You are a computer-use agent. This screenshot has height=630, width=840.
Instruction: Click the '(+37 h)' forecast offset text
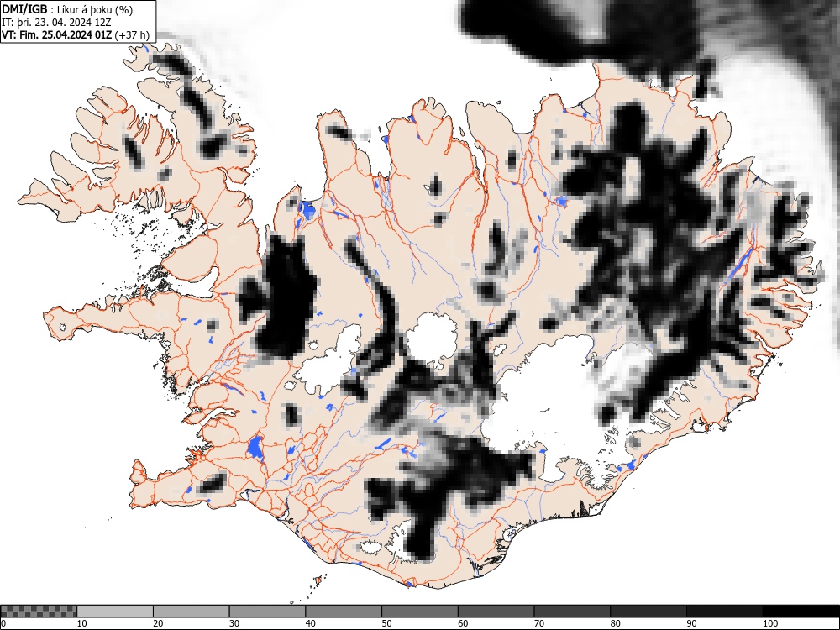tap(132, 34)
